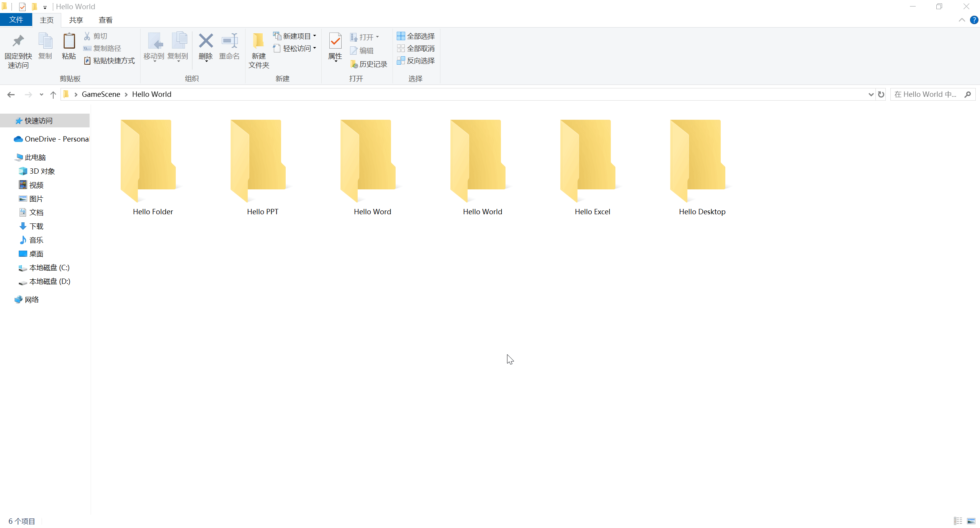The width and height of the screenshot is (980, 528).
Task: Click the Refresh icon beside address bar
Action: tap(881, 95)
